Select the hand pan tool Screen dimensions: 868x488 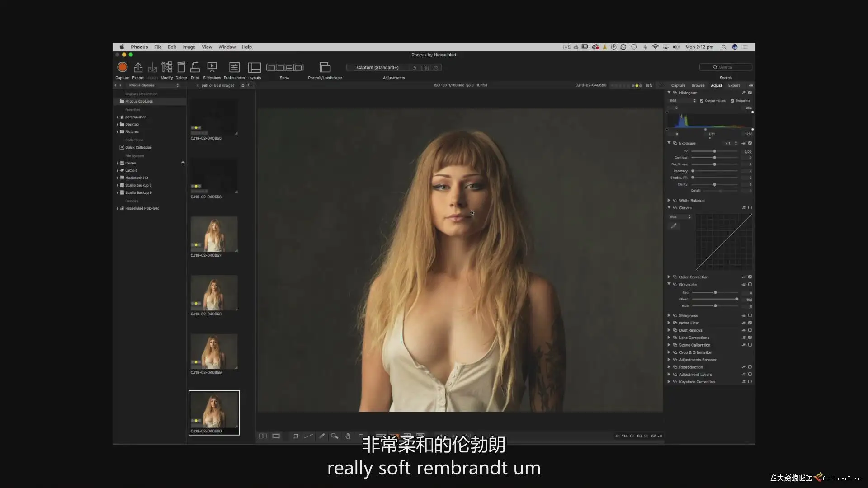click(348, 436)
